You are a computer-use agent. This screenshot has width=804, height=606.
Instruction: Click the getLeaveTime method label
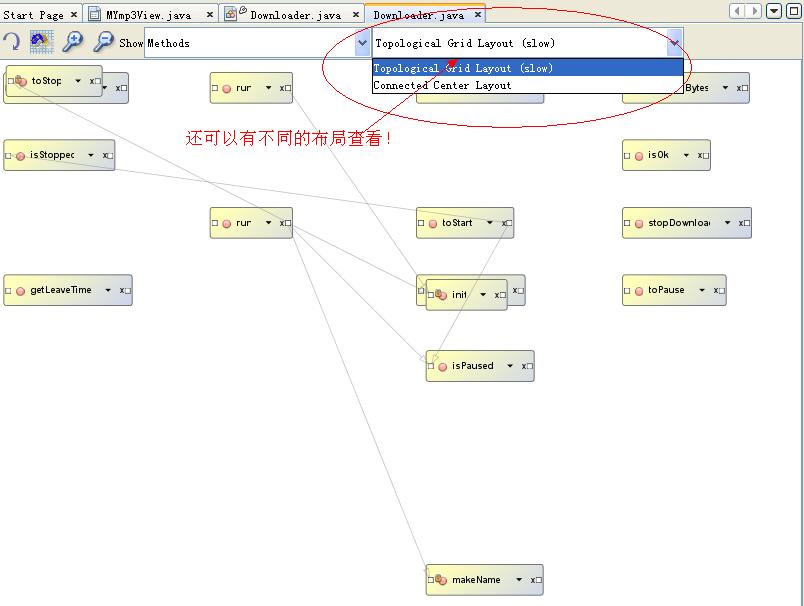click(x=61, y=290)
